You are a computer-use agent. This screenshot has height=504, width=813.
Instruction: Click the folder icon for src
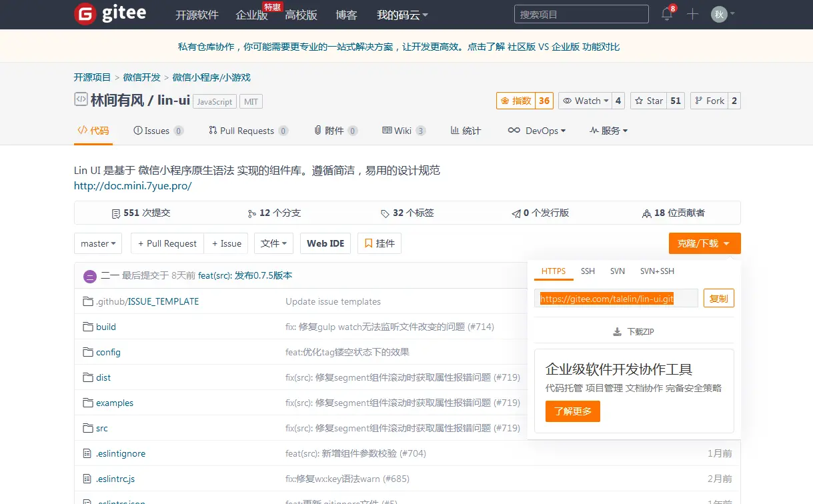(87, 428)
